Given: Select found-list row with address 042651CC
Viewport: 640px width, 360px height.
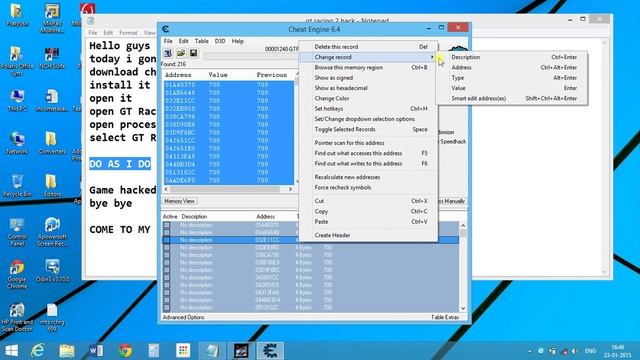Looking at the screenshot, I should tap(229, 140).
